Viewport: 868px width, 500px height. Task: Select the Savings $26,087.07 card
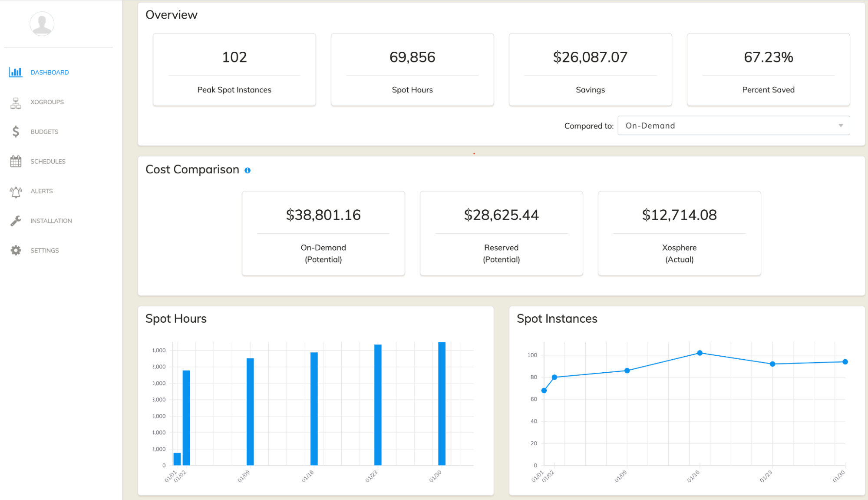(591, 70)
